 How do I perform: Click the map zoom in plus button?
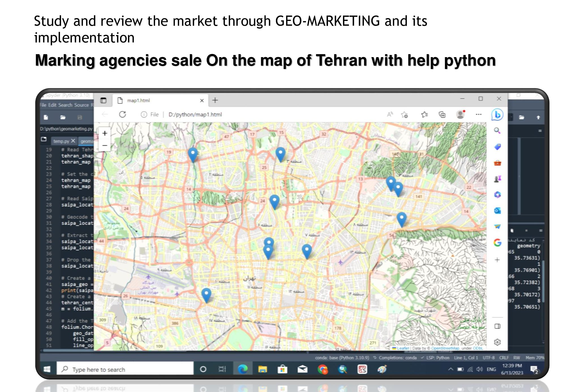(x=105, y=133)
